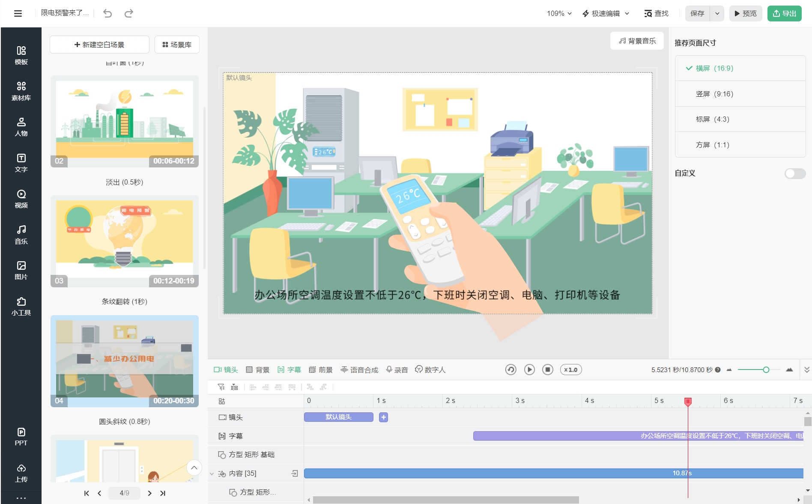Open the hamburger main menu

point(18,13)
